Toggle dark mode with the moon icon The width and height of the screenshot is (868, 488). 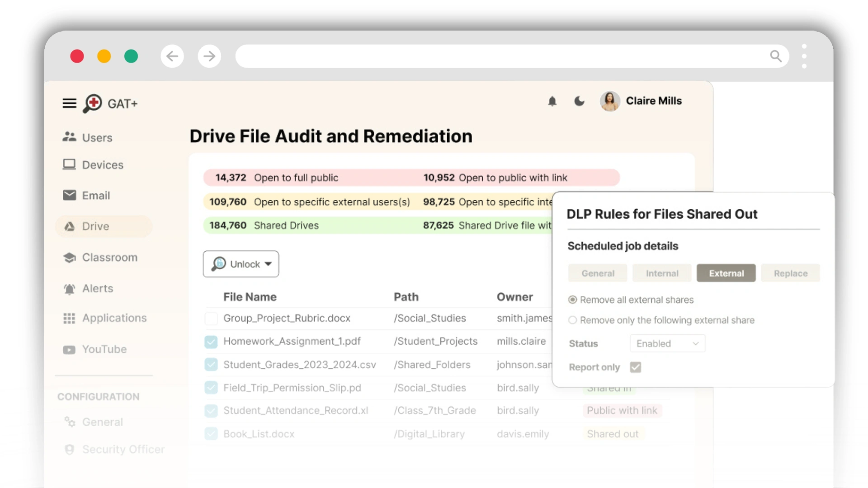click(x=579, y=101)
